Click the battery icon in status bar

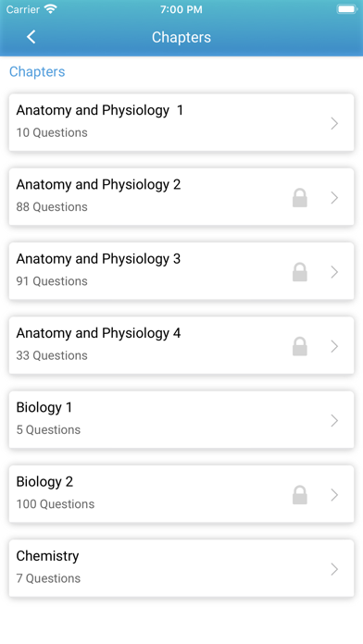pyautogui.click(x=346, y=9)
